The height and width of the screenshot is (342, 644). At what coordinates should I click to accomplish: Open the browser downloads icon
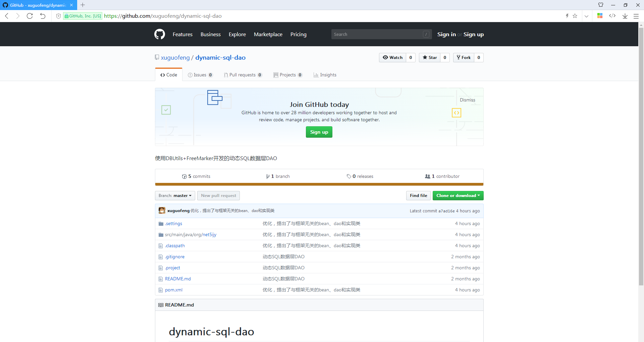[625, 16]
